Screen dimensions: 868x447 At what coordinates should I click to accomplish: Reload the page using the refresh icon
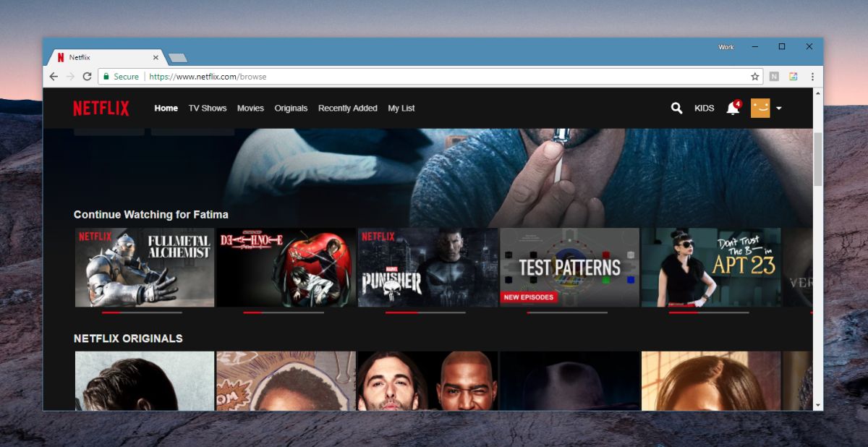88,76
